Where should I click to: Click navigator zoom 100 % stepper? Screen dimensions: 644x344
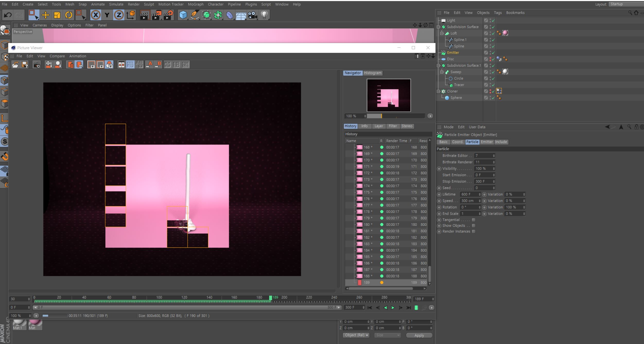(365, 116)
